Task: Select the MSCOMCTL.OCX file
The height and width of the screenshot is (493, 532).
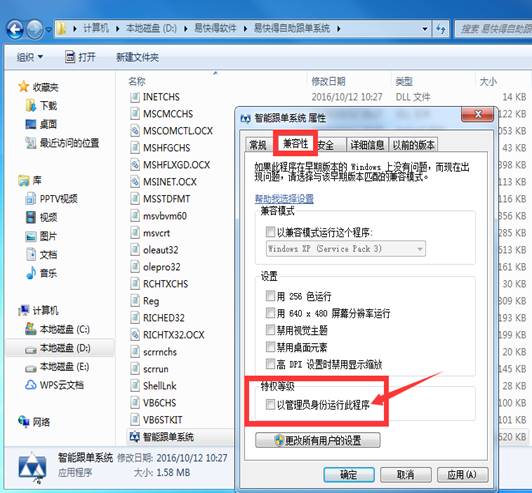Action: pos(171,131)
